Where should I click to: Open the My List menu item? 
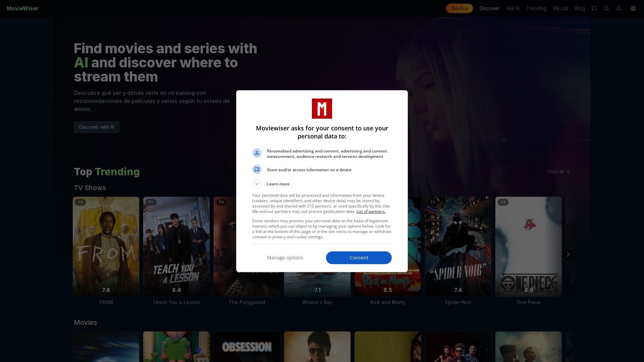click(560, 8)
